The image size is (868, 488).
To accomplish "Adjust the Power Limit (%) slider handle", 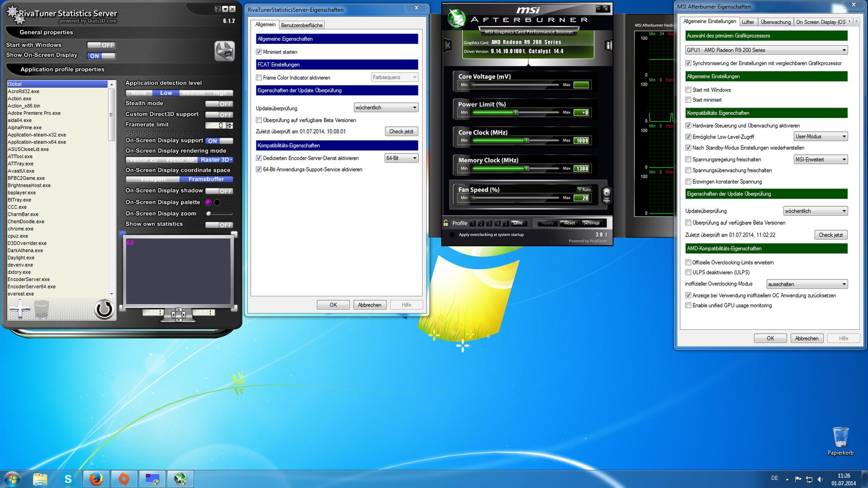I will [x=515, y=113].
